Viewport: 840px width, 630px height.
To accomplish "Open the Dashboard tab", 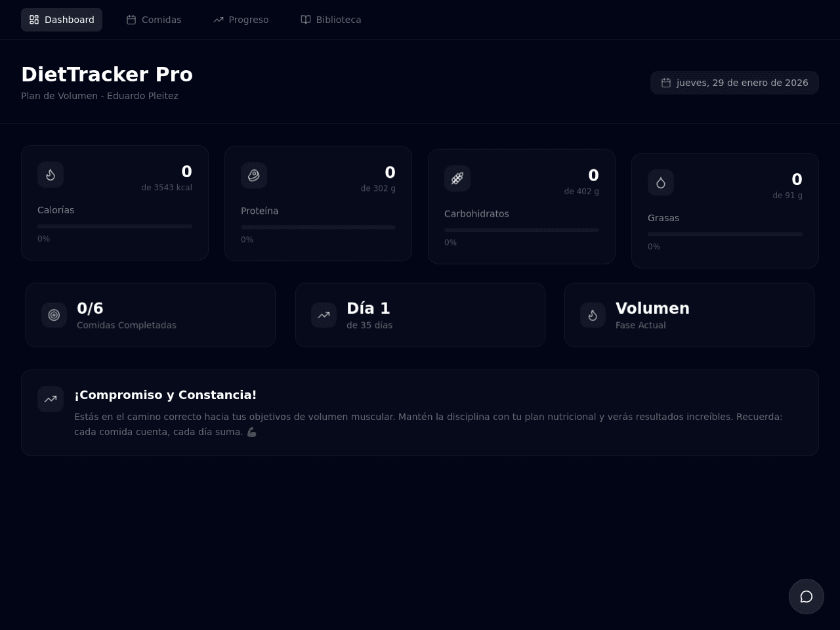I will [62, 20].
